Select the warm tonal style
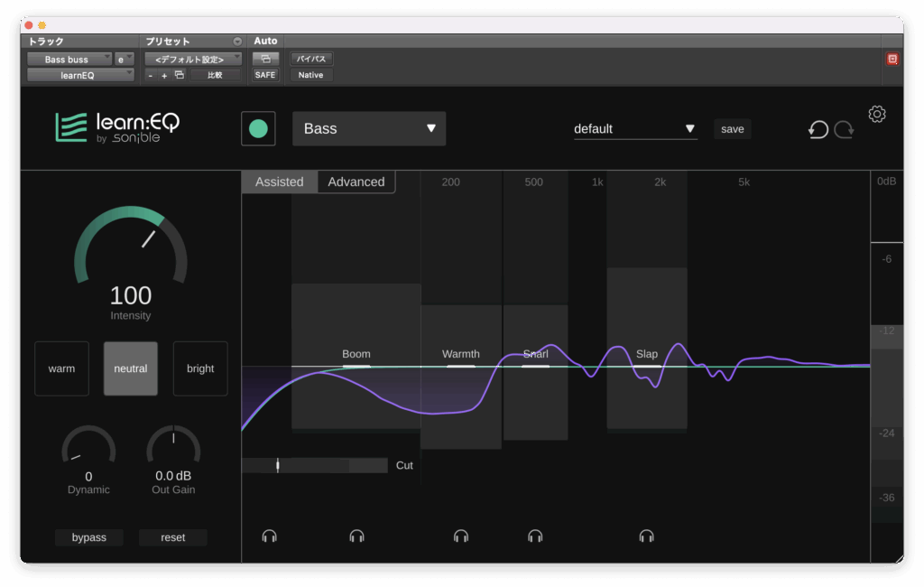924x587 pixels. click(x=62, y=368)
